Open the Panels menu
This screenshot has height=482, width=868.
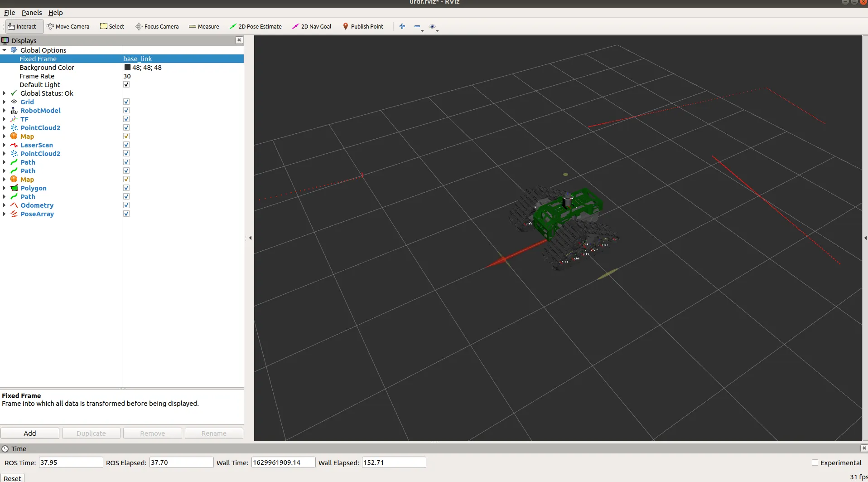click(x=32, y=13)
